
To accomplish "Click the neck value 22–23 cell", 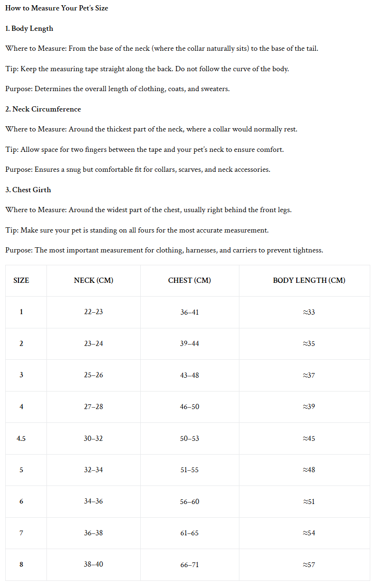I will [93, 312].
